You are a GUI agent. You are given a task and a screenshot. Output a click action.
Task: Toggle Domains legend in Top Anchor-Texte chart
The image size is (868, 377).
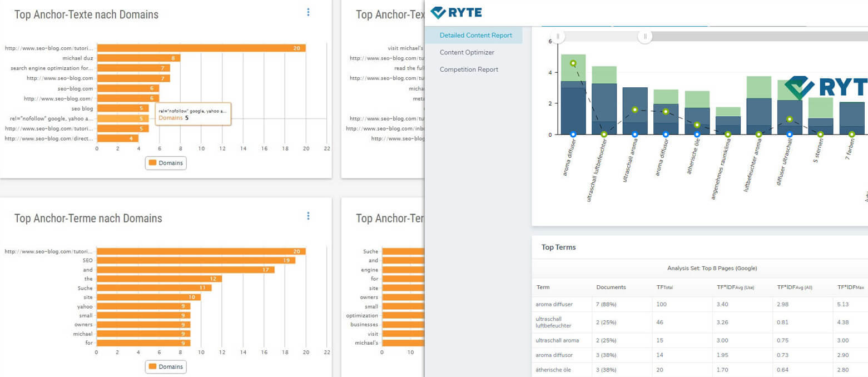[x=166, y=163]
